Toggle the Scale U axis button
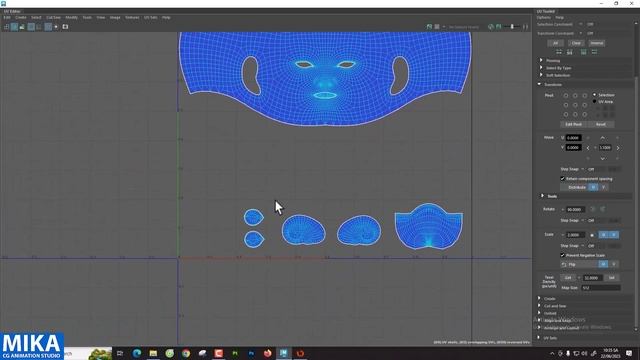Viewport: 640px width, 360px height. coord(603,235)
